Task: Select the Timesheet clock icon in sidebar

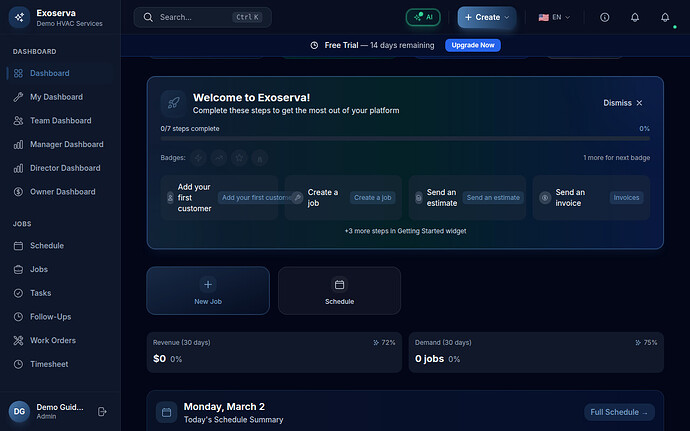Action: [18, 364]
